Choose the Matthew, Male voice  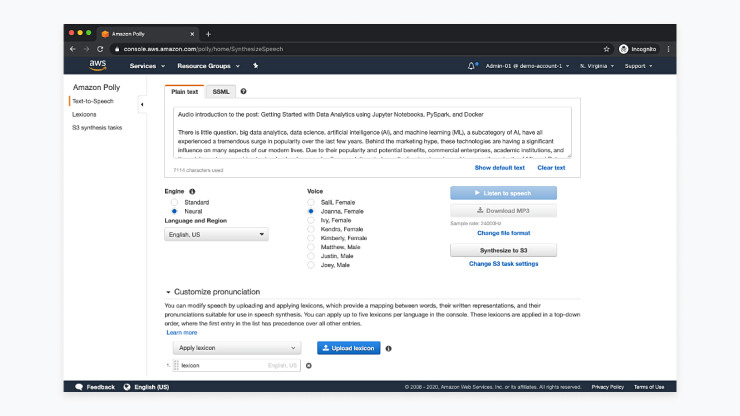[311, 247]
